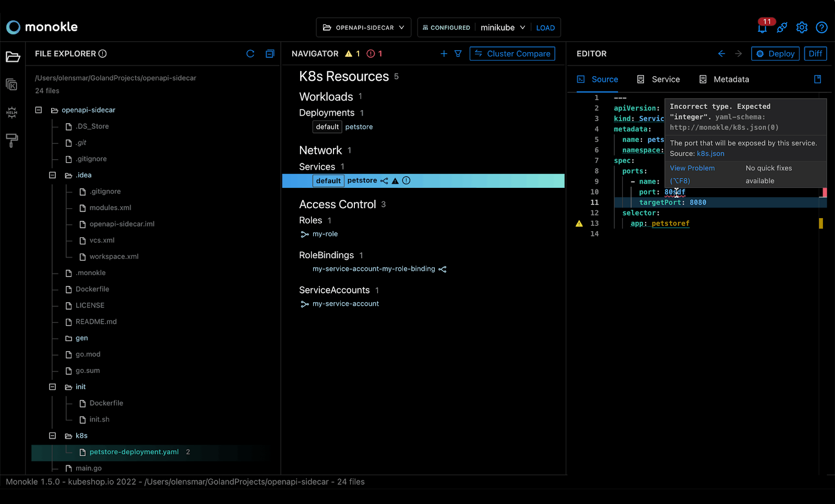Select the gen folder
This screenshot has height=504, width=835.
81,338
